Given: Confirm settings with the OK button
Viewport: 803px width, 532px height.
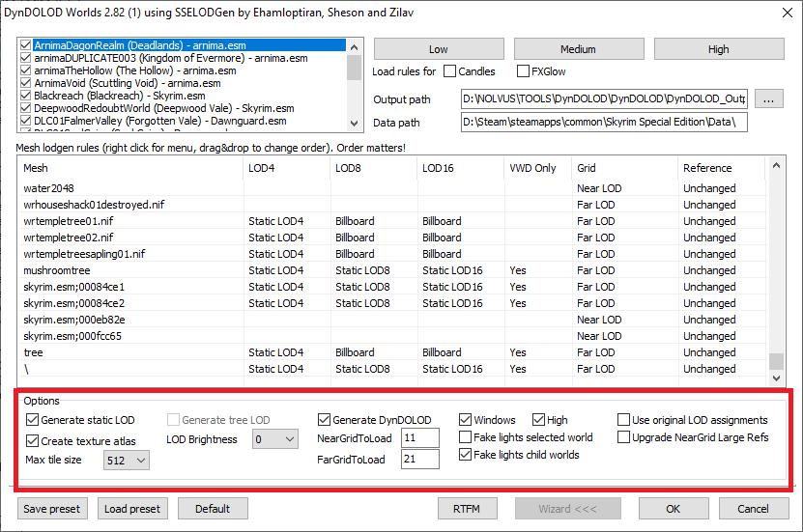Looking at the screenshot, I should pos(674,509).
